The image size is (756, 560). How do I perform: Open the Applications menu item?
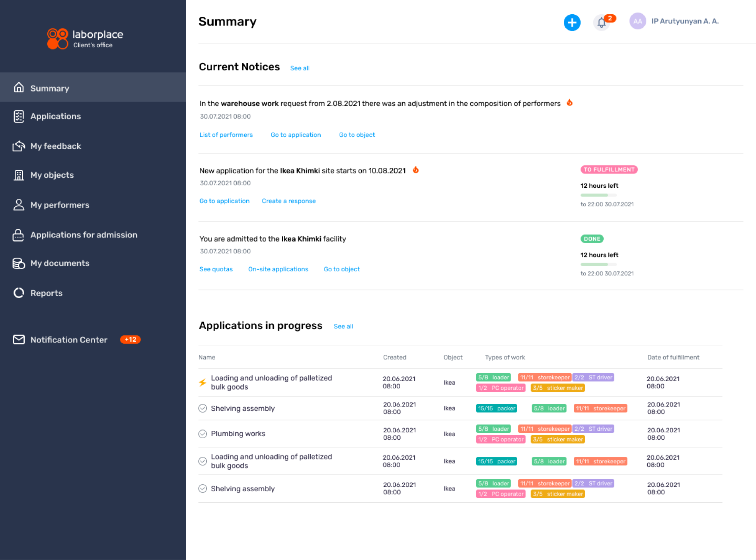tap(55, 117)
